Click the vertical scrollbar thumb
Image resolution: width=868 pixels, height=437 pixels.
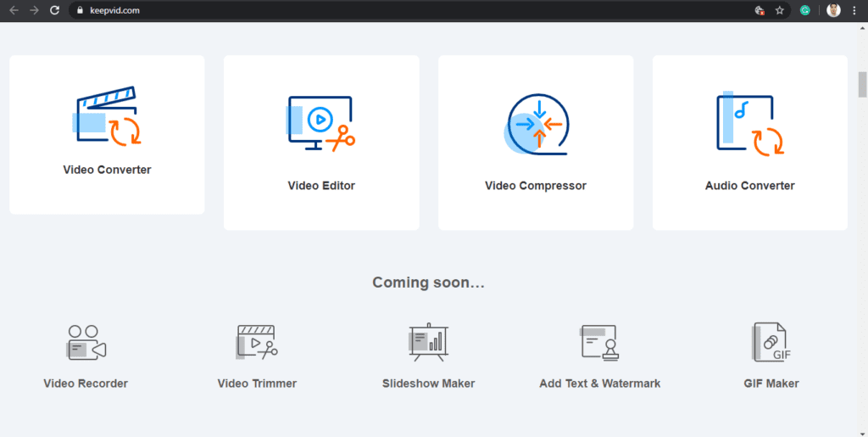[x=862, y=84]
